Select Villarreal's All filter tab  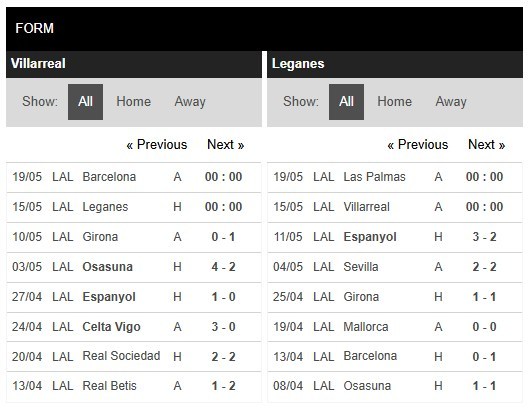pyautogui.click(x=85, y=102)
